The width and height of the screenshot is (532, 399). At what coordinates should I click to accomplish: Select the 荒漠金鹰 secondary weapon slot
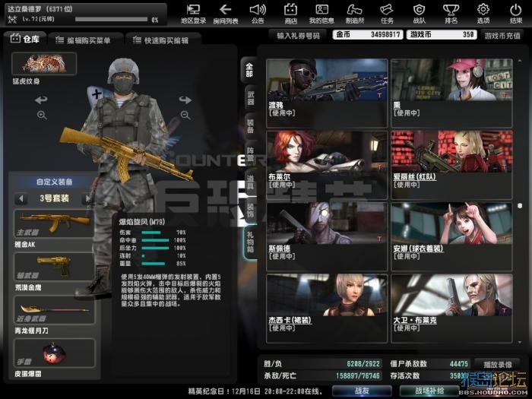pyautogui.click(x=54, y=267)
